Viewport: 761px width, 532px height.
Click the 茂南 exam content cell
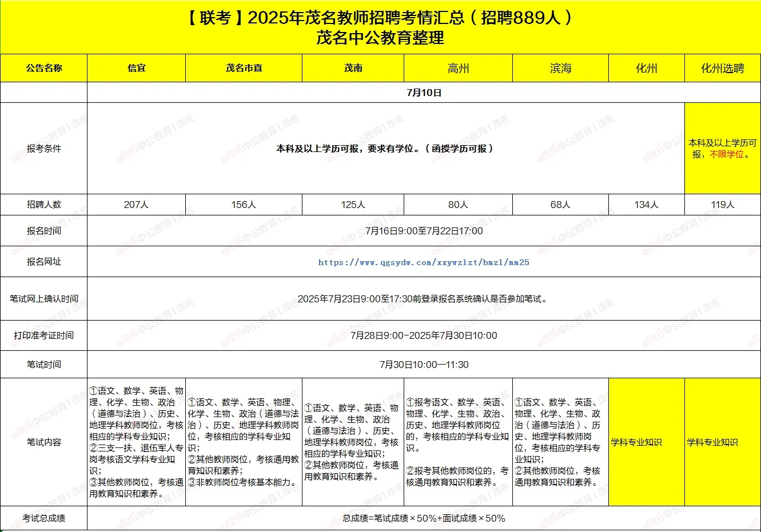pos(353,442)
